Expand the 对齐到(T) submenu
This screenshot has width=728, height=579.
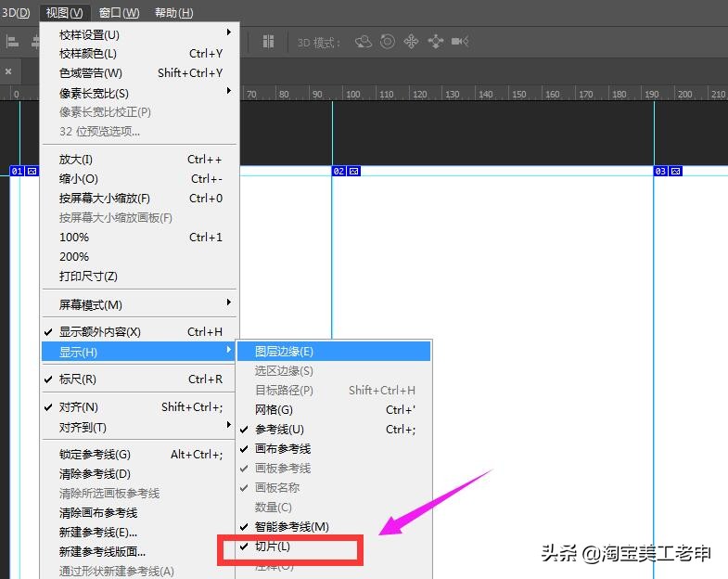pos(140,427)
